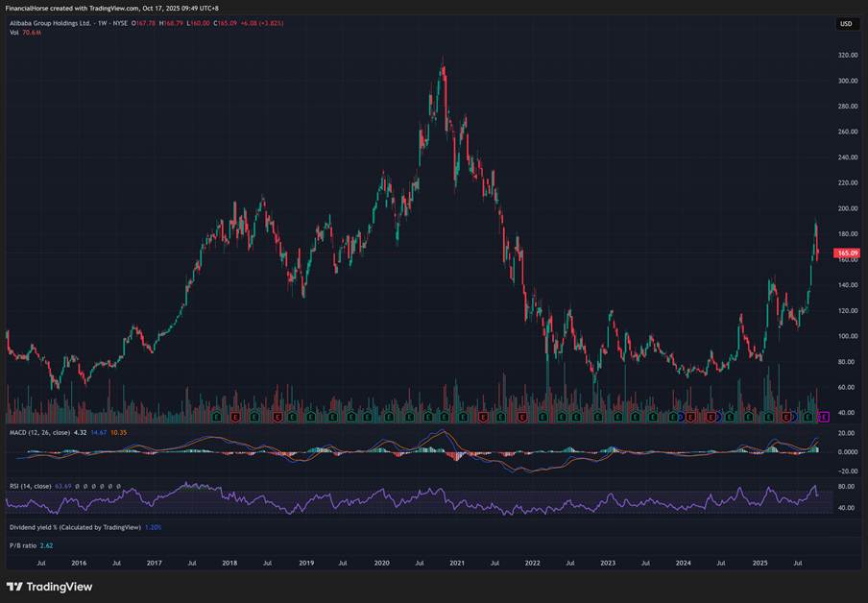868x603 pixels.
Task: Open the USD currency selector
Action: tap(846, 24)
